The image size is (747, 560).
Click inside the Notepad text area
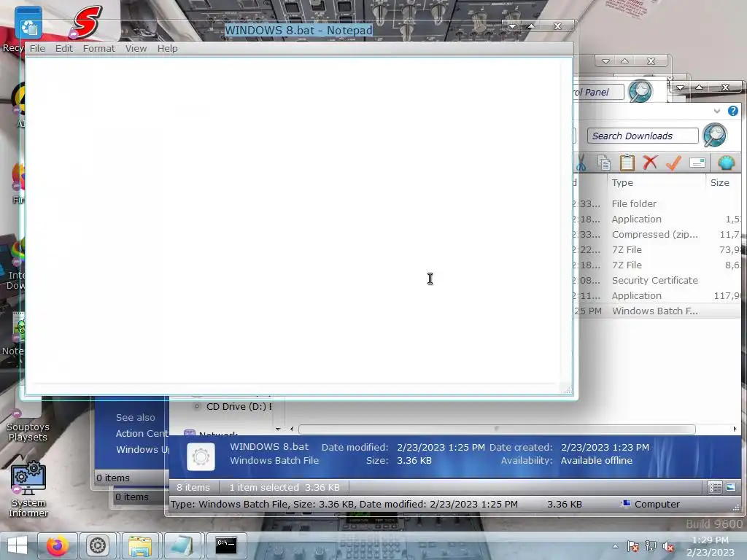(x=293, y=219)
